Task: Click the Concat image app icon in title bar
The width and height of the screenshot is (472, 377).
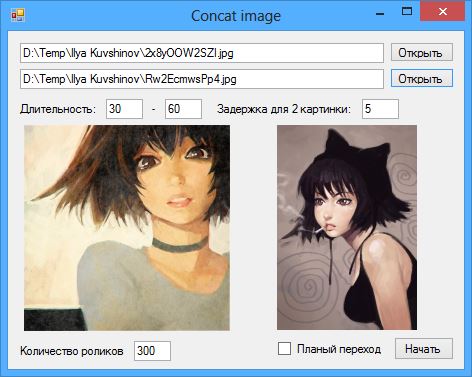Action: pyautogui.click(x=17, y=15)
